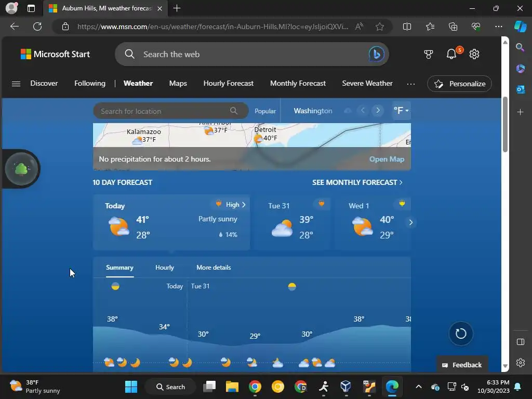Click the page vertical scrollbar thumb
The height and width of the screenshot is (399, 532).
pos(505,125)
